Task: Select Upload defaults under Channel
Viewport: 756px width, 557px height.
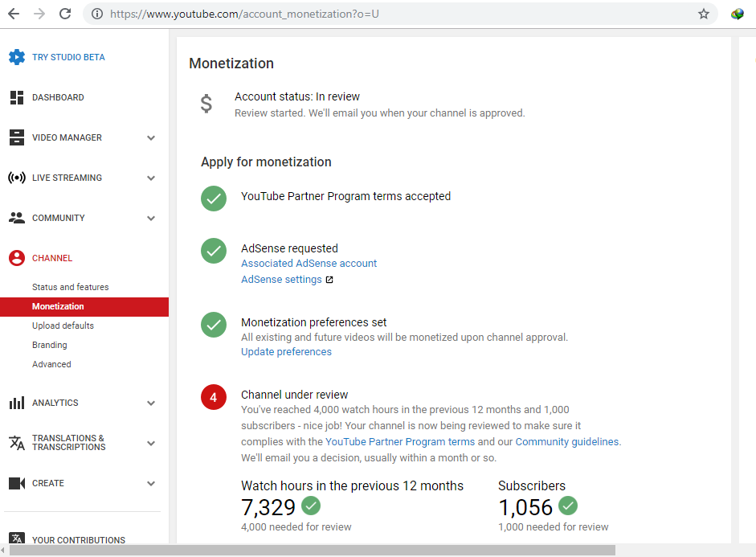Action: coord(63,326)
